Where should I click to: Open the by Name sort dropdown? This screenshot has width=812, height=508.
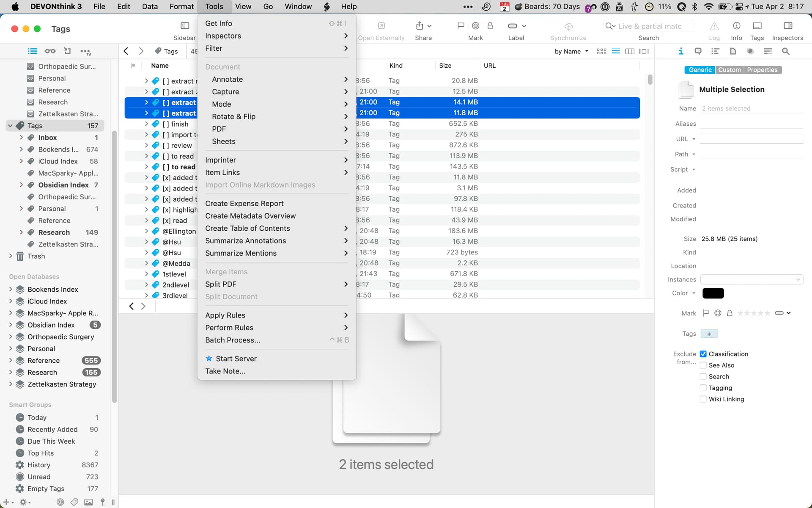coord(571,51)
